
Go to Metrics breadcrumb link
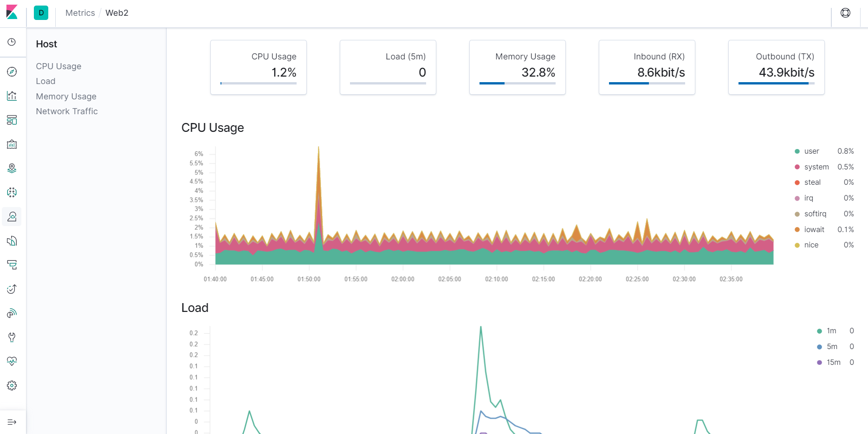80,13
